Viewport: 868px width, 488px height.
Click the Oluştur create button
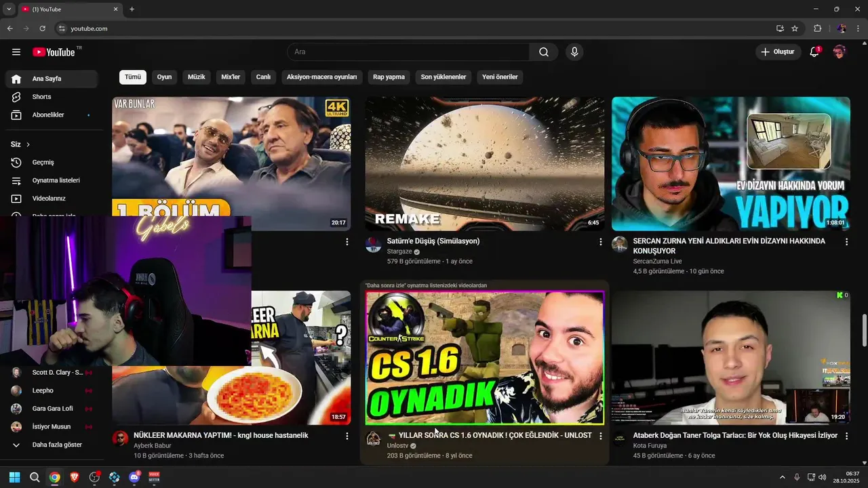778,52
